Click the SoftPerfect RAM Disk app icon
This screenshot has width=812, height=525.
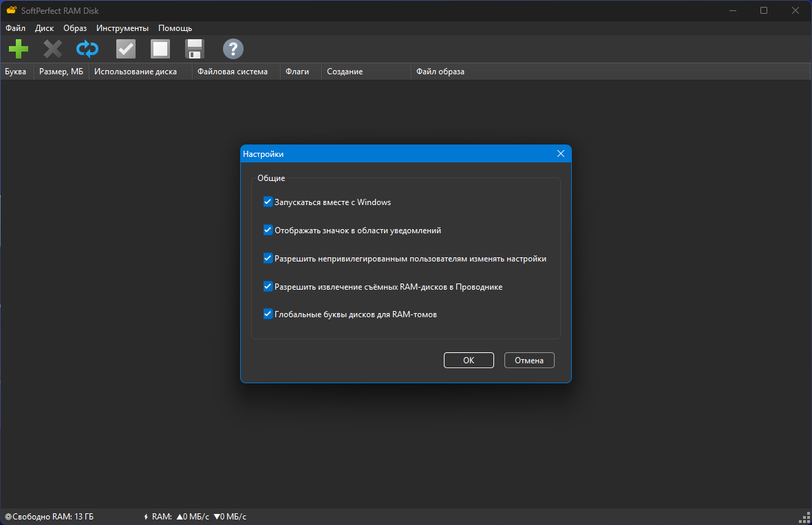coord(12,10)
